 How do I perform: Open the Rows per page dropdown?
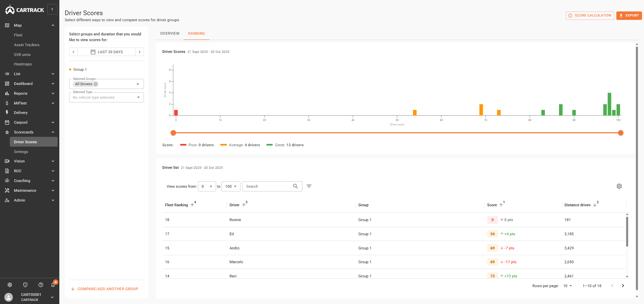567,286
